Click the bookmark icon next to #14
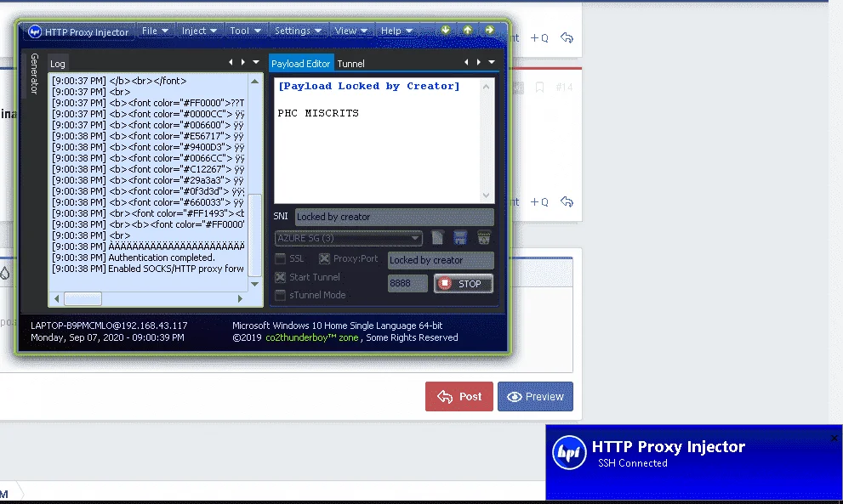843x504 pixels. pos(540,87)
